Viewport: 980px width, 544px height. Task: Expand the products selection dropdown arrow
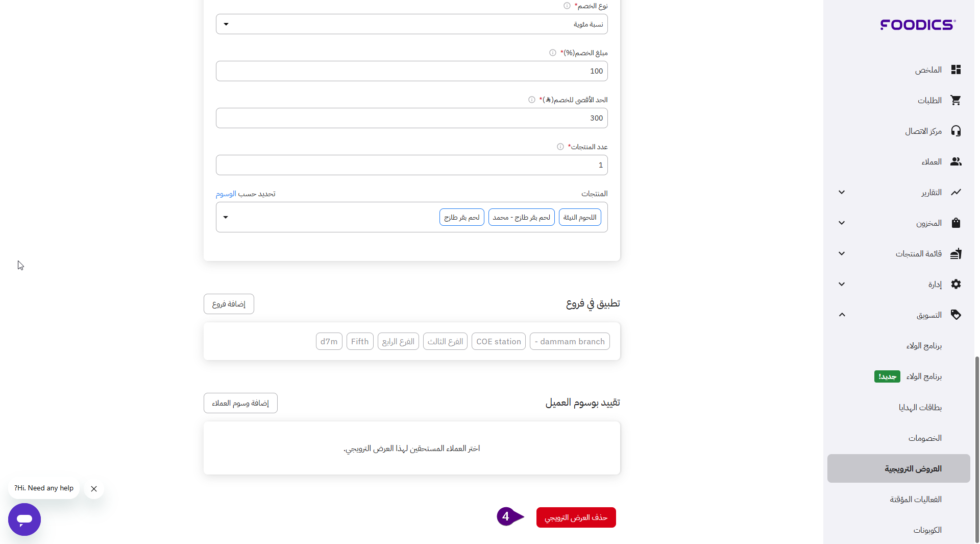[x=226, y=217]
